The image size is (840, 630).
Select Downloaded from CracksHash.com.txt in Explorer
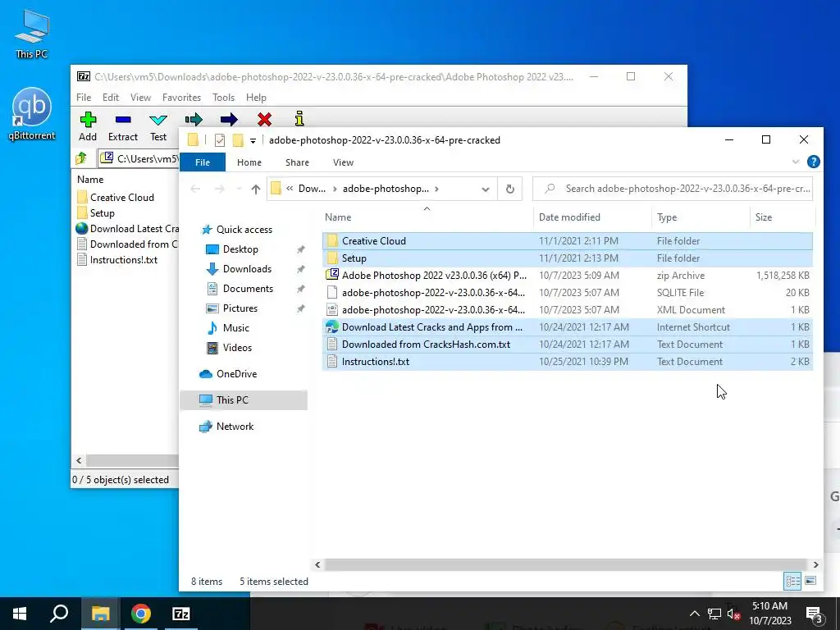click(568, 345)
